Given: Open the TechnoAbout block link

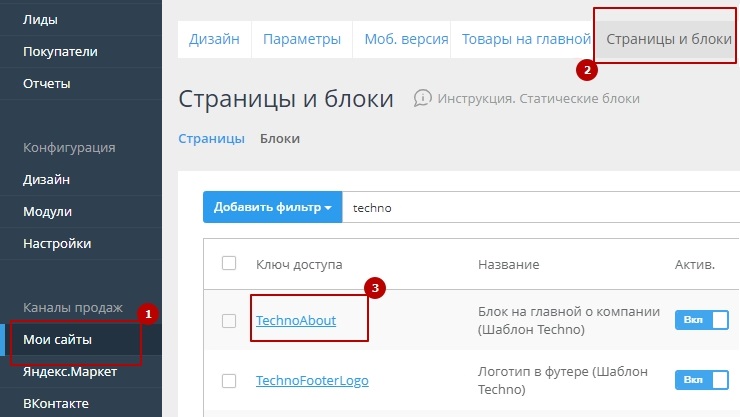Looking at the screenshot, I should coord(296,320).
